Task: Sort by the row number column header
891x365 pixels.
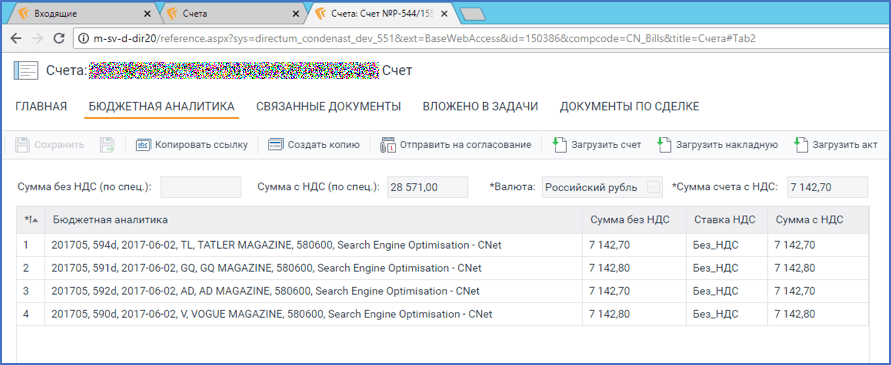Action: pyautogui.click(x=31, y=220)
